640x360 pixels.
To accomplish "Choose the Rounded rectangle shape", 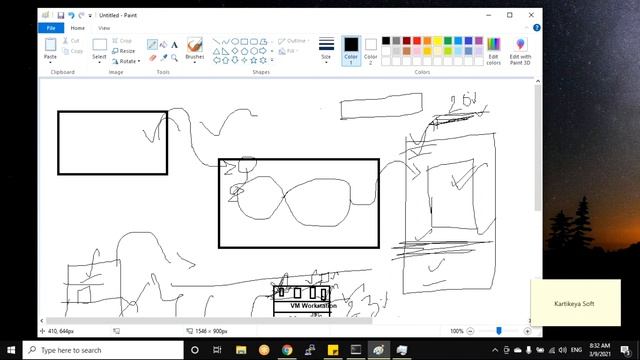I will coord(253,41).
